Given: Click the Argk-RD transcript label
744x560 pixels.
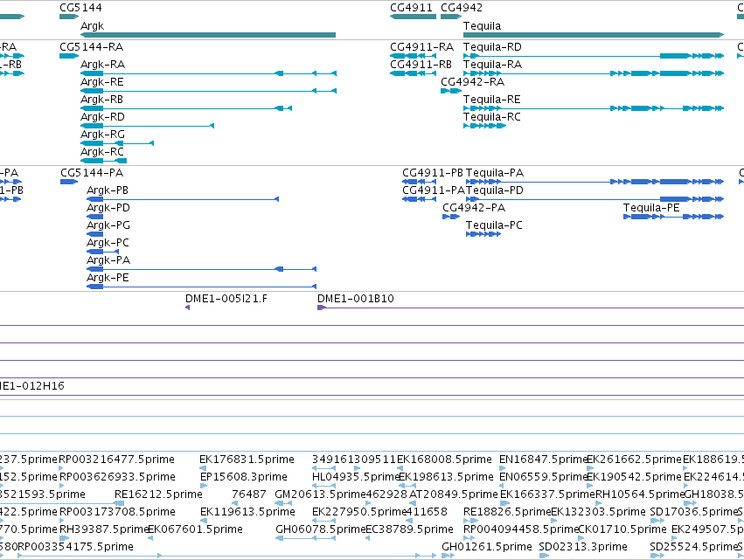Looking at the screenshot, I should 102,117.
